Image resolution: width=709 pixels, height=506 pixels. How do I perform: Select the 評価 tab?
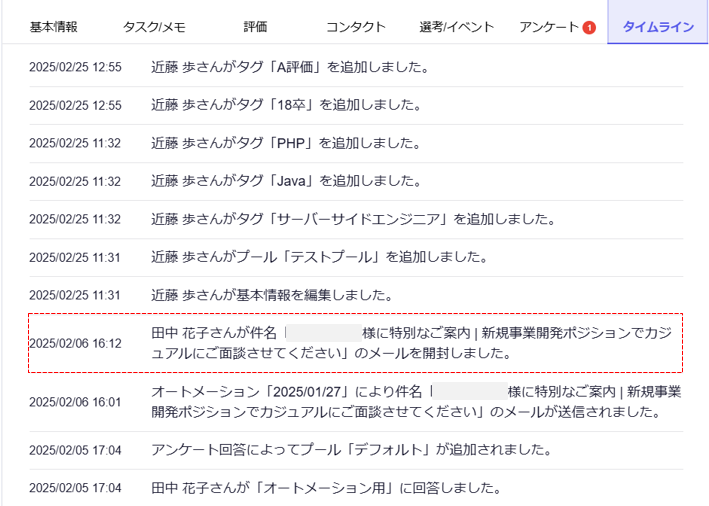(x=255, y=27)
